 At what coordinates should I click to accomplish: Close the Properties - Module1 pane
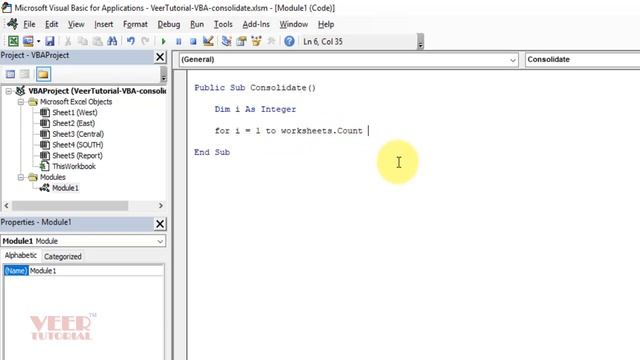click(160, 224)
